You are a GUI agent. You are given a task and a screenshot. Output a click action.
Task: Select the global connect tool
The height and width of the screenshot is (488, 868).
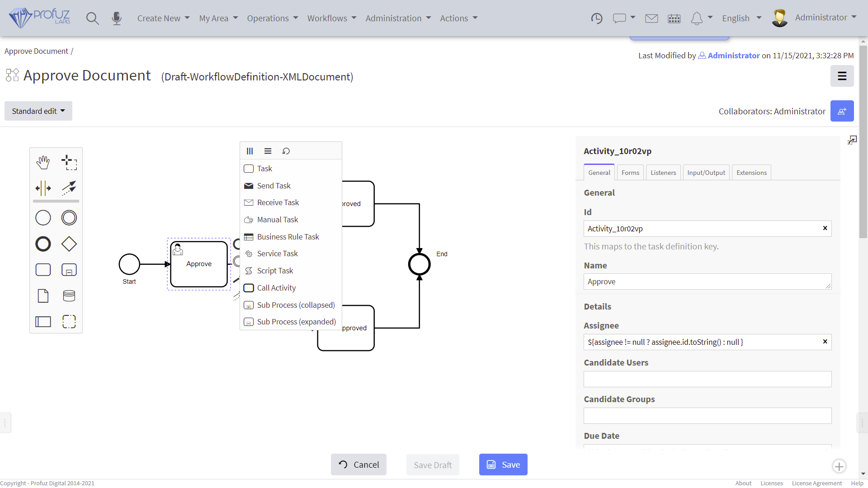click(69, 188)
